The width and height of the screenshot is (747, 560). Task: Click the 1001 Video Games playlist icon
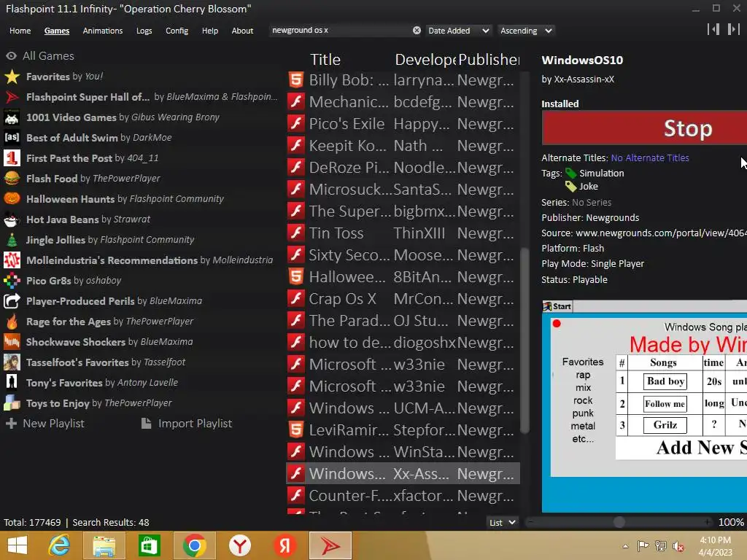click(12, 117)
